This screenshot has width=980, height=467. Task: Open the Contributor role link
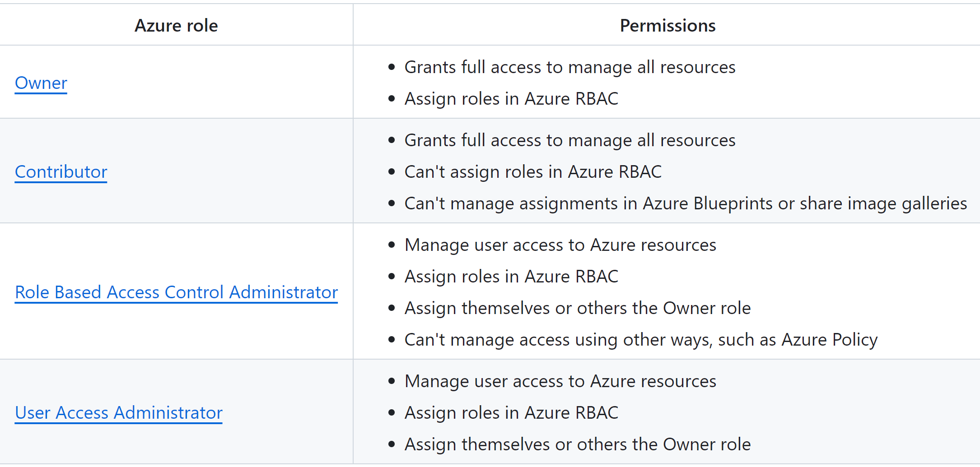point(61,172)
